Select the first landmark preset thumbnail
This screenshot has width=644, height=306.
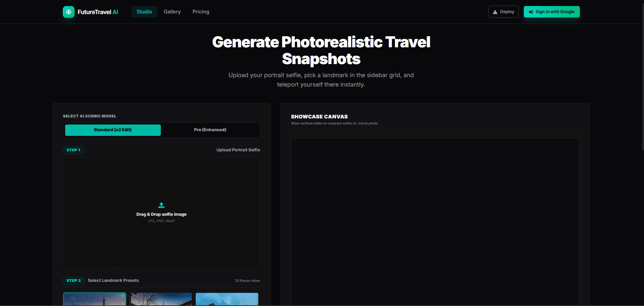(x=95, y=299)
